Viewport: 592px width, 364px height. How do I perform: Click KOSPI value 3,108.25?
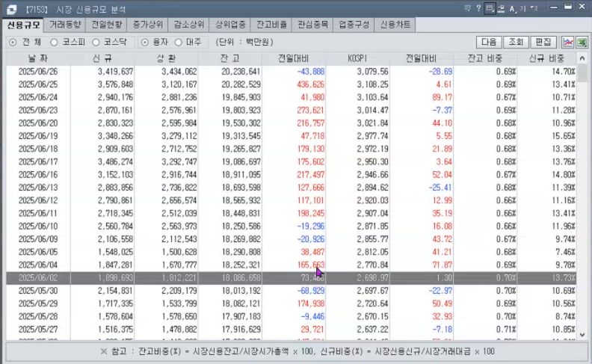(373, 84)
